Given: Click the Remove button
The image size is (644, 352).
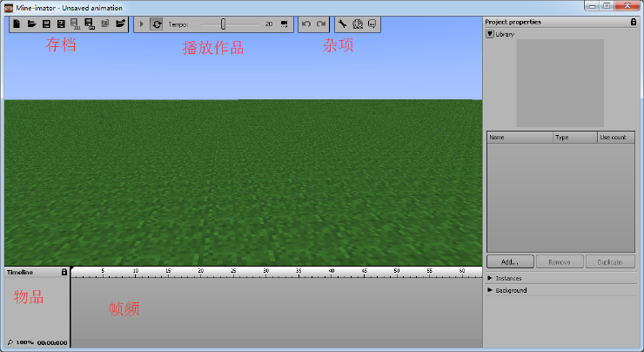Looking at the screenshot, I should point(560,262).
